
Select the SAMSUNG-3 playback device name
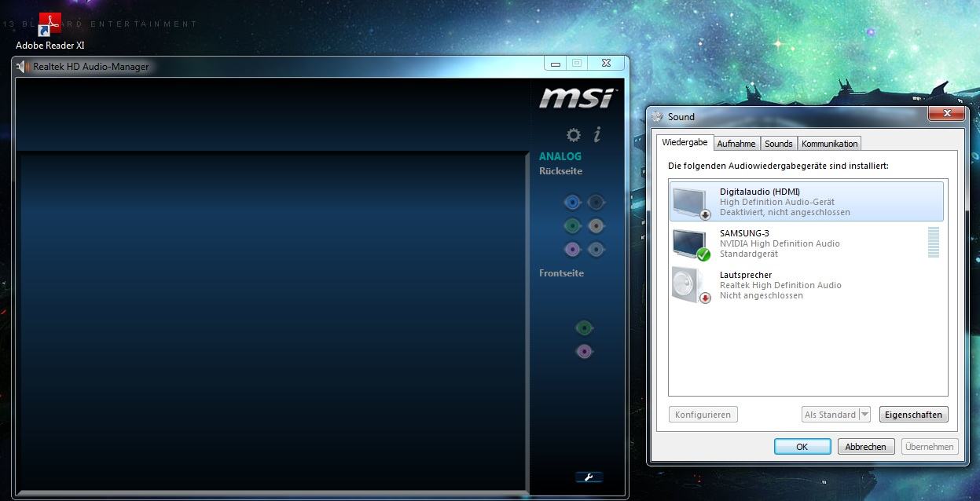click(x=744, y=233)
